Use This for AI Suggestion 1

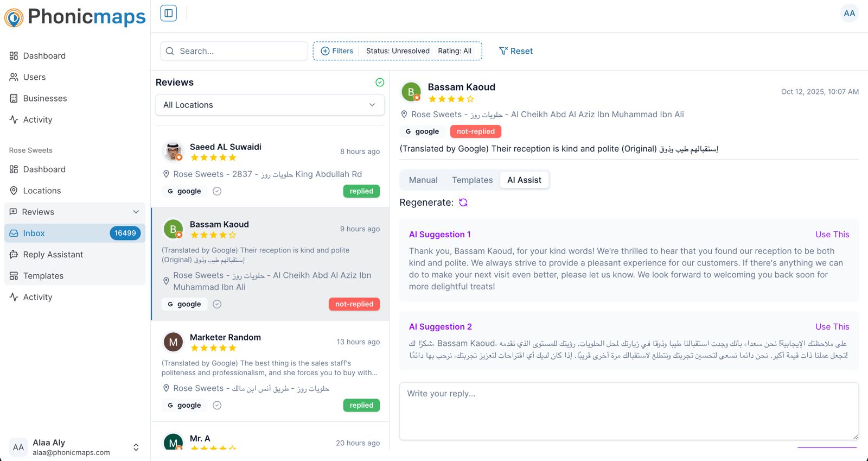[x=832, y=235]
